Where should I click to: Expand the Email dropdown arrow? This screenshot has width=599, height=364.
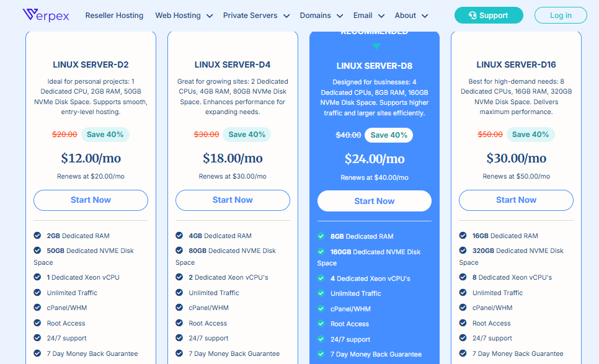381,16
